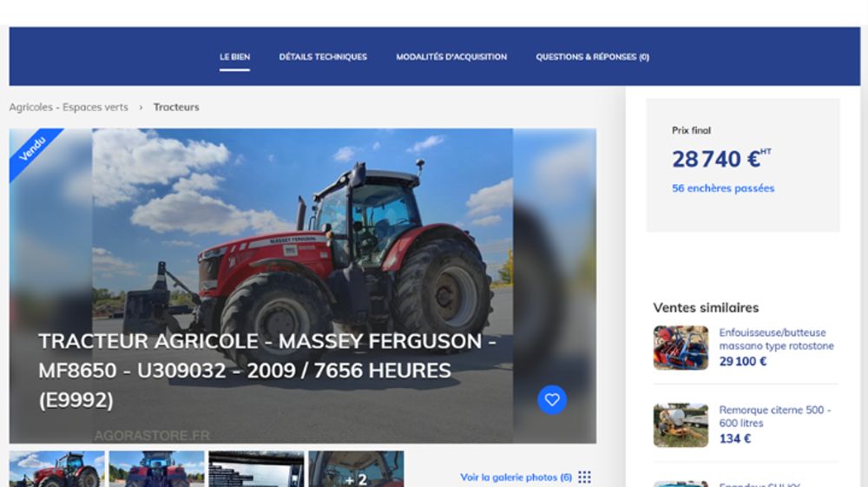Select first tractor side-view thumbnail
This screenshot has width=868, height=487.
pos(57,469)
